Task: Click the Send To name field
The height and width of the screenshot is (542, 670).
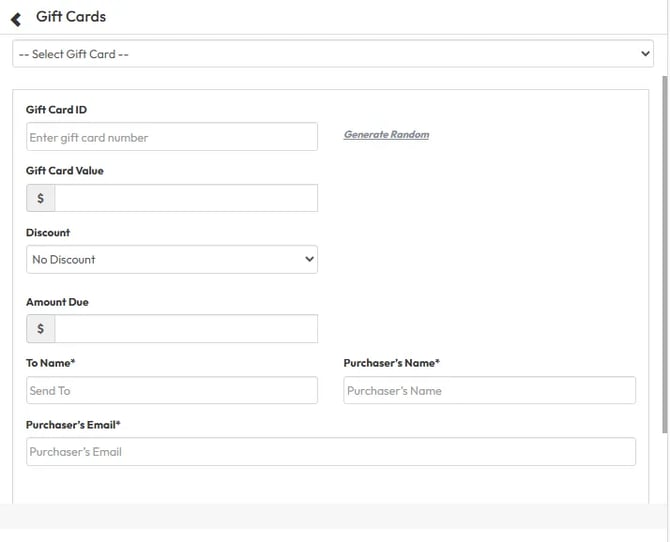Action: coord(171,391)
